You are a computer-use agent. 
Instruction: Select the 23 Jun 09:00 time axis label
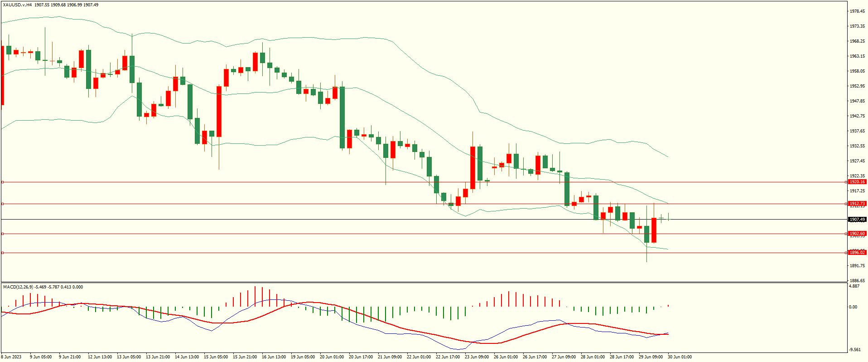(477, 357)
